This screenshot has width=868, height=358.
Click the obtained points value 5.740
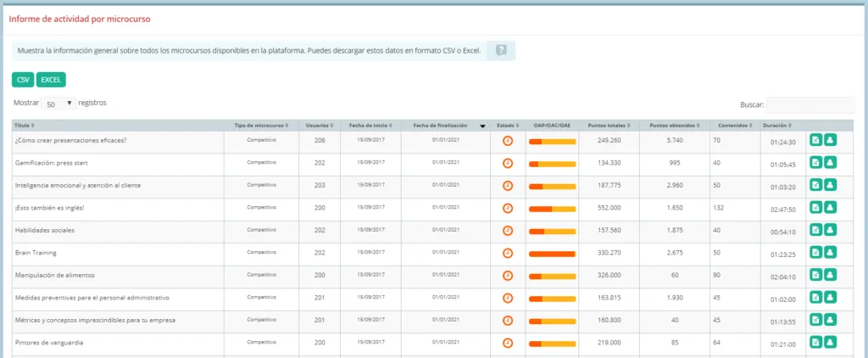pyautogui.click(x=675, y=140)
